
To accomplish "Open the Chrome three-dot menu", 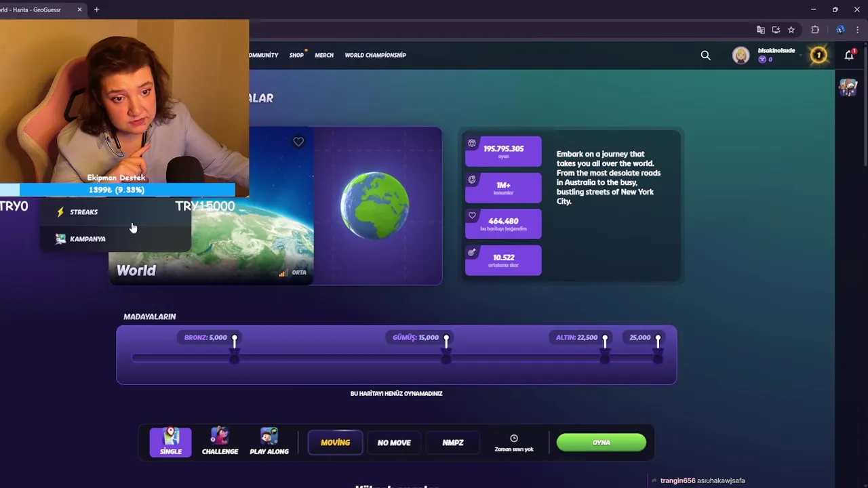I will [x=857, y=30].
